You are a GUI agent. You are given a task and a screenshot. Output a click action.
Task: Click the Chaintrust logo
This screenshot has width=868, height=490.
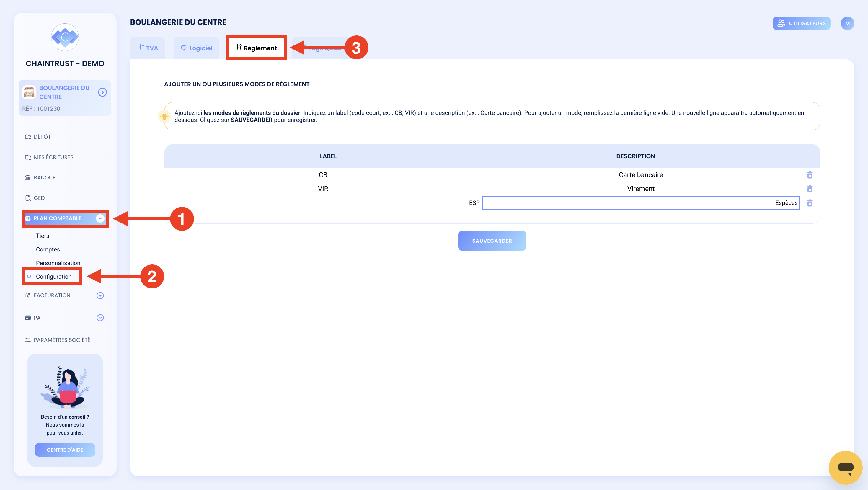[x=65, y=37]
